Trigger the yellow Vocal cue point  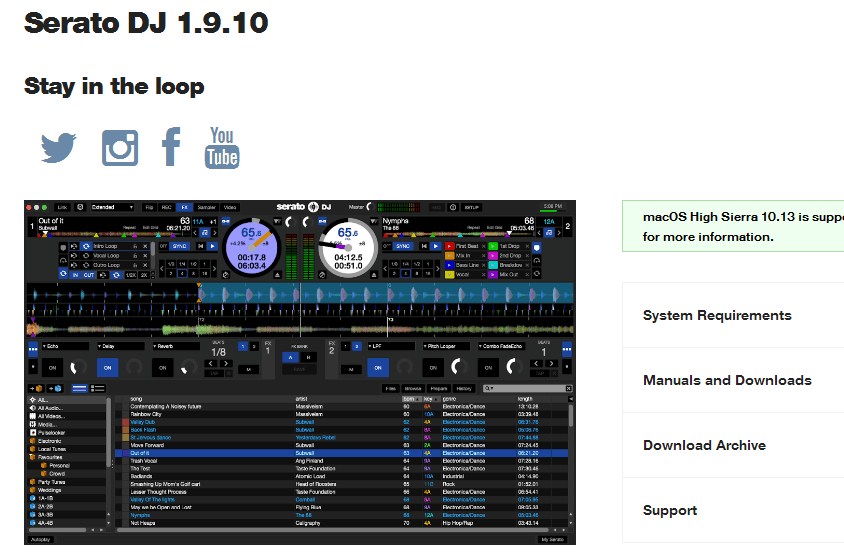[x=449, y=274]
